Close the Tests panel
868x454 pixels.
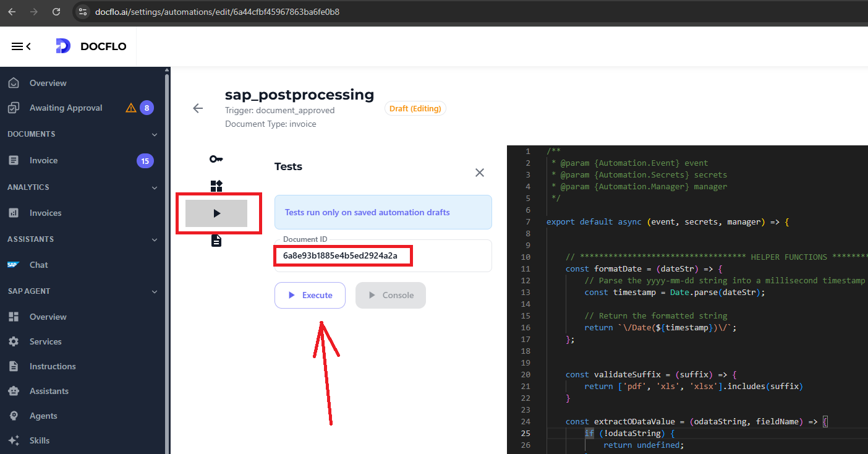[480, 173]
